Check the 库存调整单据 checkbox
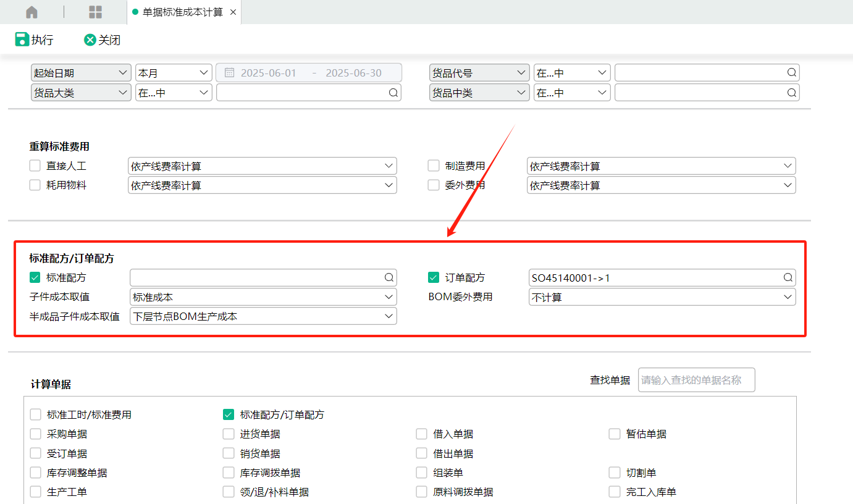 (35, 472)
